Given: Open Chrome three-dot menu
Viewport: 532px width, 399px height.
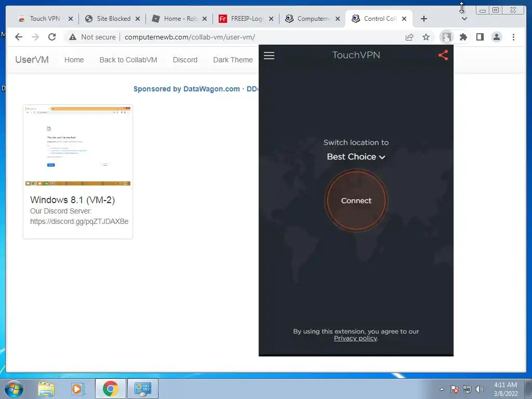Looking at the screenshot, I should tap(513, 37).
